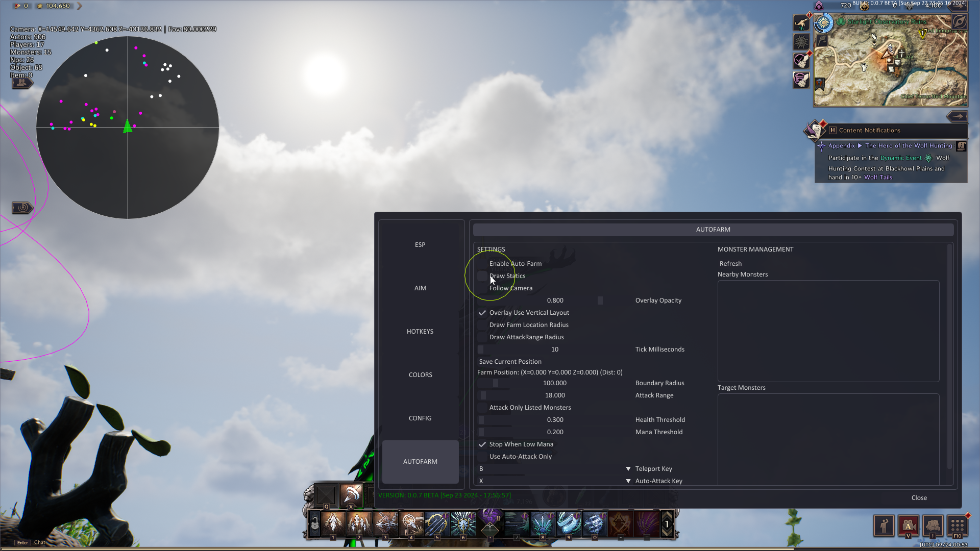Click the lock icon on skill bar
The image size is (980, 551).
315,524
